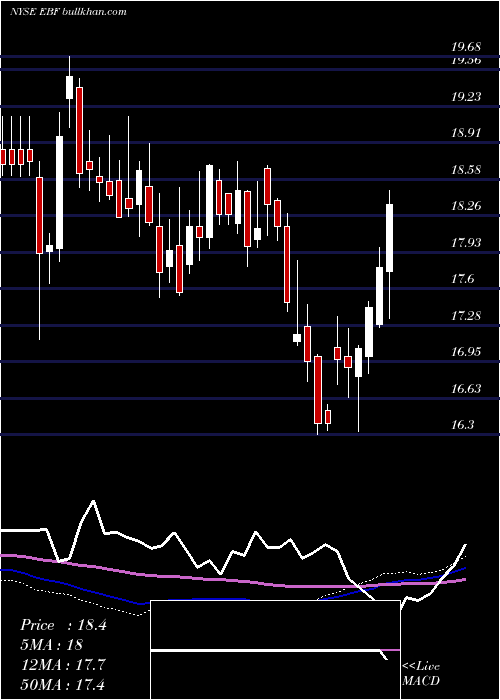Click the 19.23 price axis label
This screenshot has height=700, width=500.
click(466, 96)
